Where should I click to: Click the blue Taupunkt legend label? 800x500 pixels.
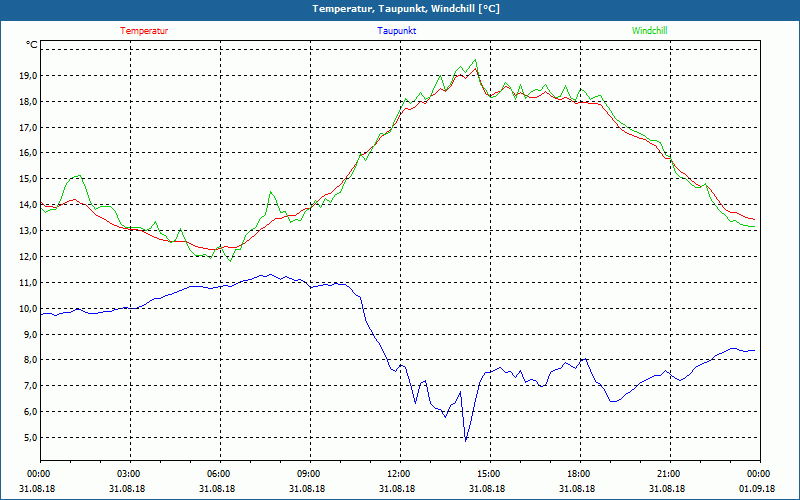(x=396, y=31)
